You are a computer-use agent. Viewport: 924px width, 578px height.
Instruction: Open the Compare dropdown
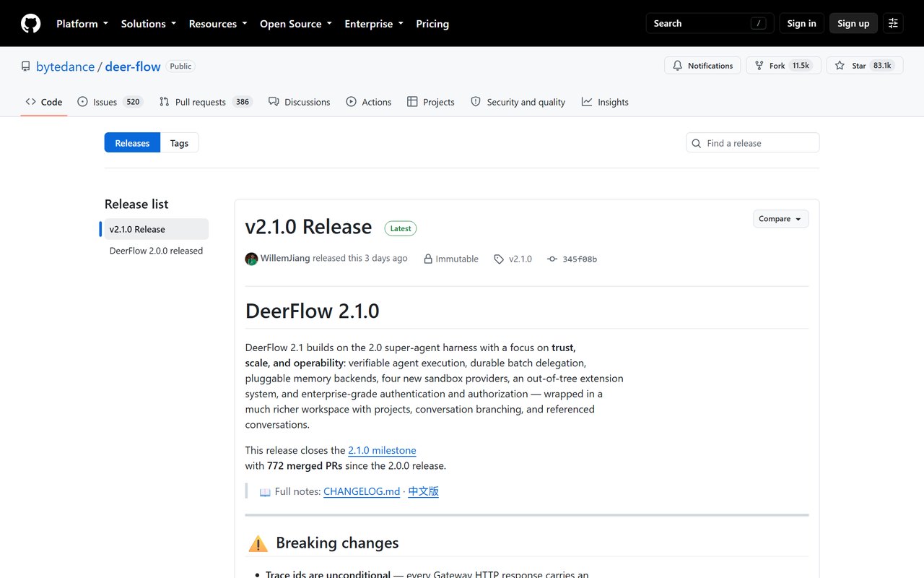[780, 219]
